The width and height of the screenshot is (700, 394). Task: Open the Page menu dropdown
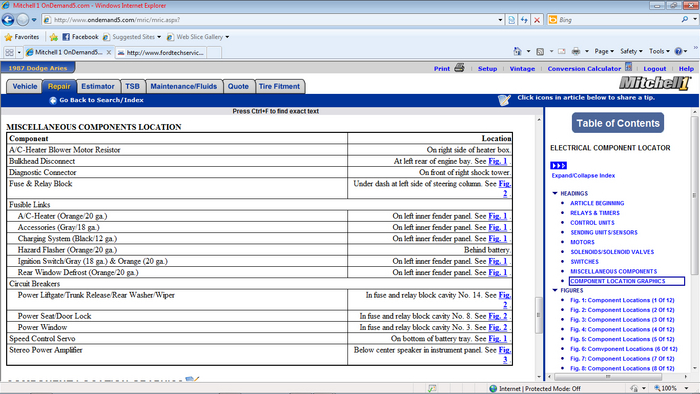pyautogui.click(x=604, y=51)
